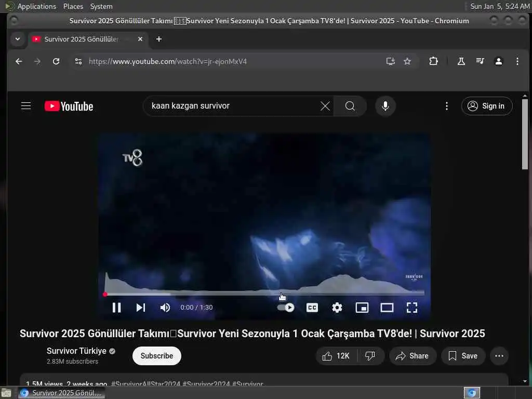Turn on closed captions
This screenshot has width=532, height=399.
[312, 308]
